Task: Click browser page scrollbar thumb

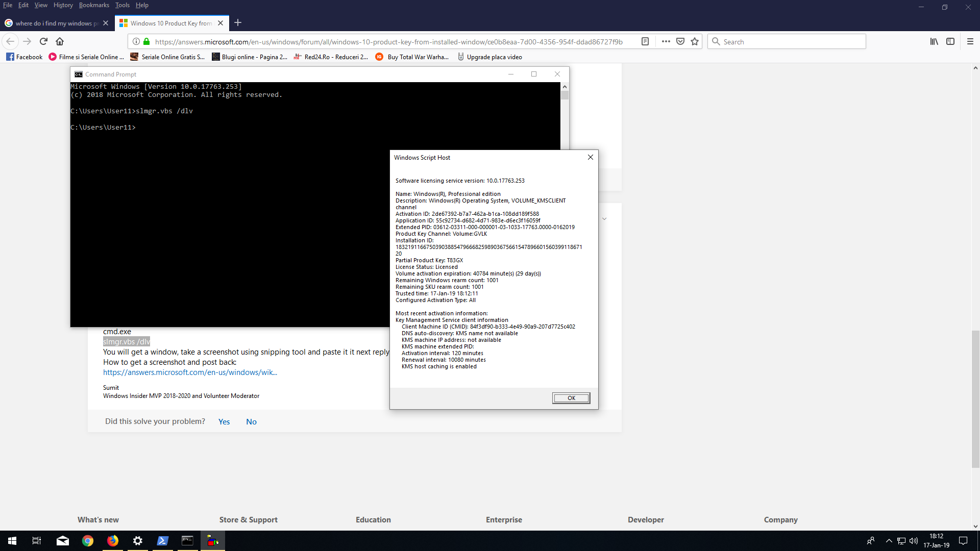Action: pos(975,399)
